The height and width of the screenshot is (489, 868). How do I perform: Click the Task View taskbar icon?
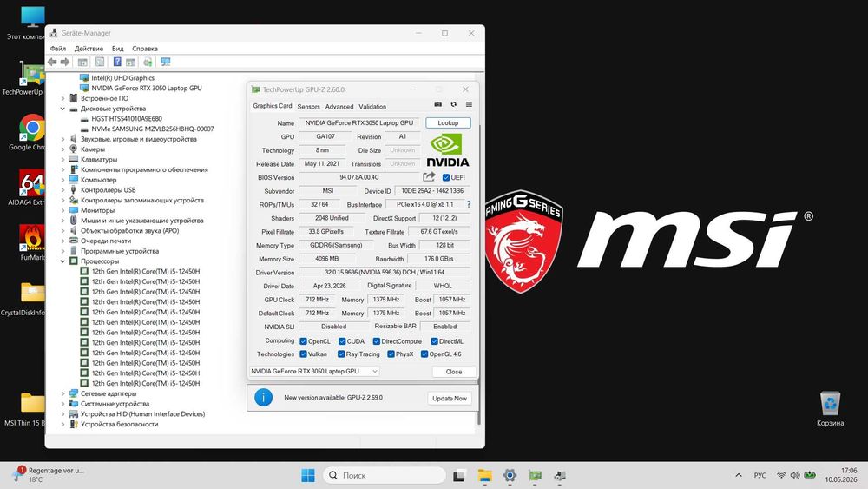(x=459, y=475)
